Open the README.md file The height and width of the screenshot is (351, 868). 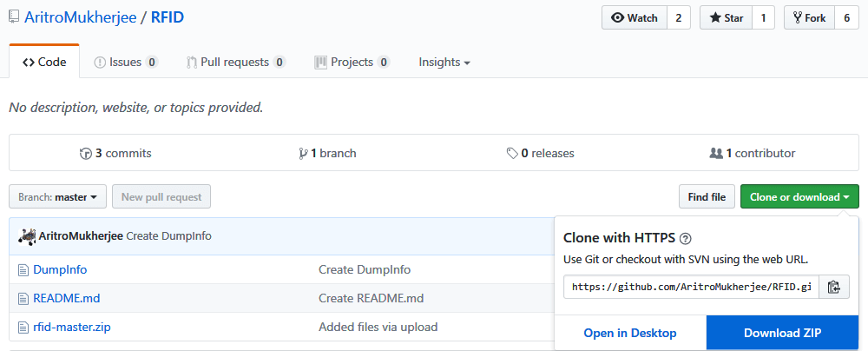67,298
